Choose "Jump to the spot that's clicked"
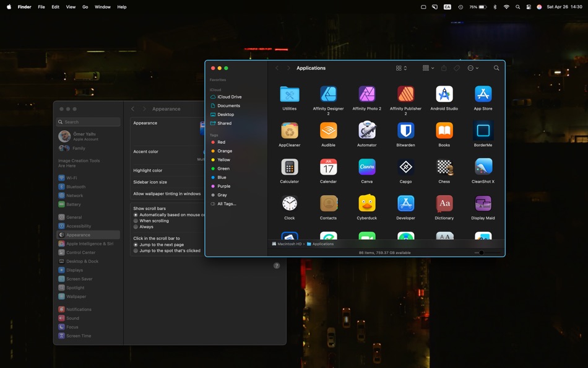 (136, 251)
